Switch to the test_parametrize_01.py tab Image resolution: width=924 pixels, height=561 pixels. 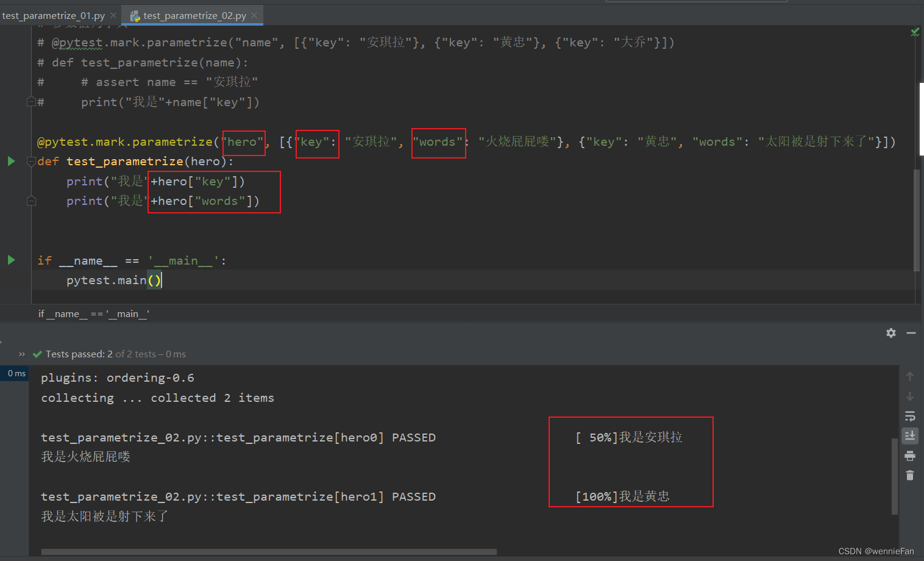[x=54, y=16]
